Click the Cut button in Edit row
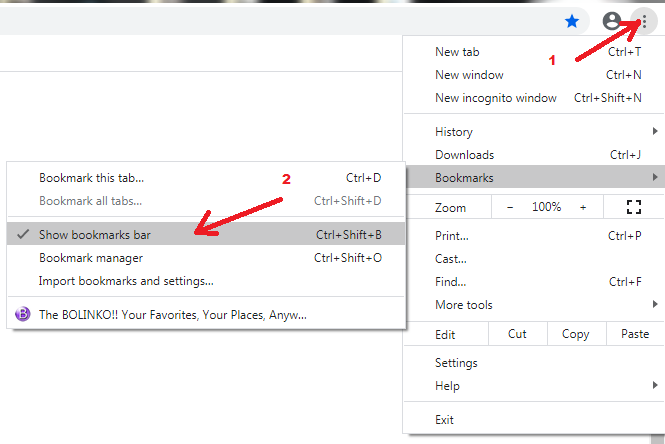 517,334
